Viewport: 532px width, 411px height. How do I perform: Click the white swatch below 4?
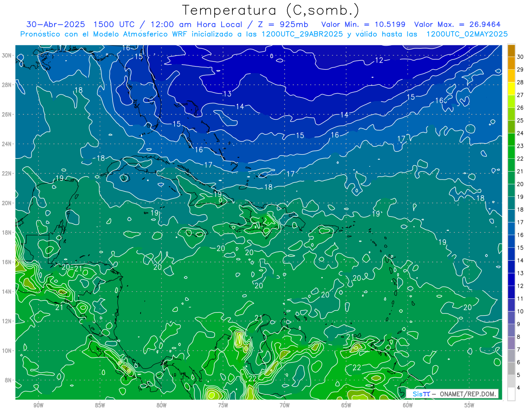[x=511, y=394]
